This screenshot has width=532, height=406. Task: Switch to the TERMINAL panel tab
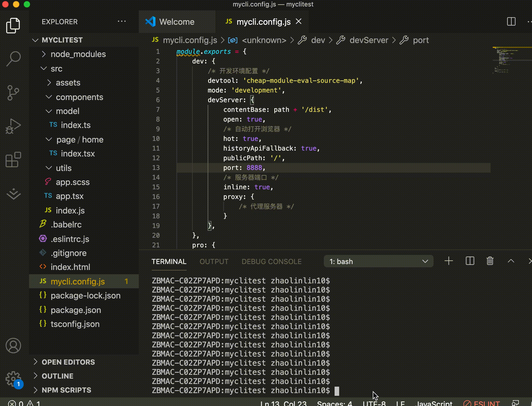coord(169,262)
